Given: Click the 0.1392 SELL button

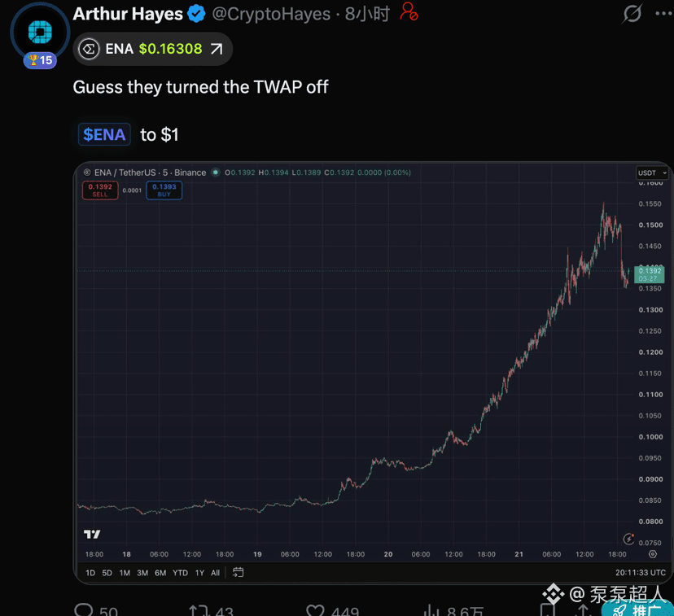Looking at the screenshot, I should 100,190.
